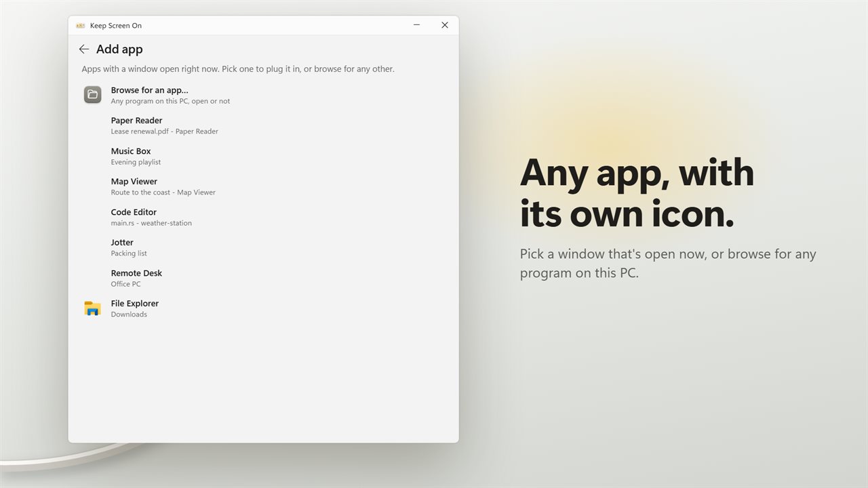The image size is (868, 488).
Task: Click the "Add app" page heading
Action: point(119,49)
